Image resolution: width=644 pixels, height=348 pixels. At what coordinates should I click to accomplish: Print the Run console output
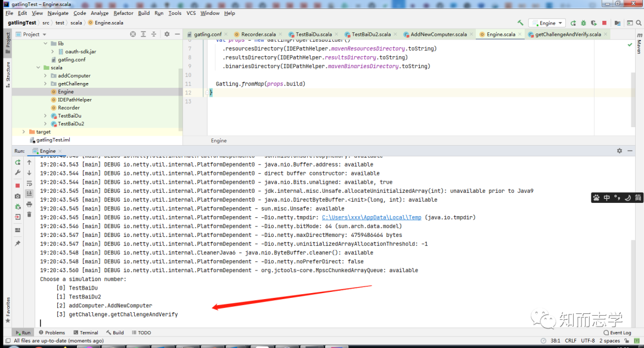coord(29,204)
